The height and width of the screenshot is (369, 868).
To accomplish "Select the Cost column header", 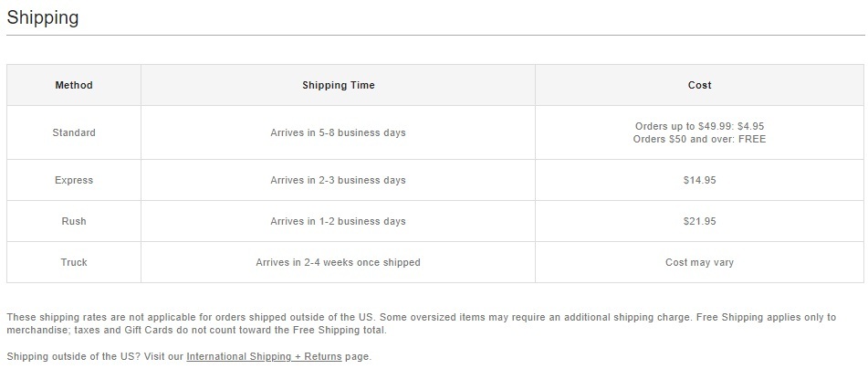I will 700,85.
